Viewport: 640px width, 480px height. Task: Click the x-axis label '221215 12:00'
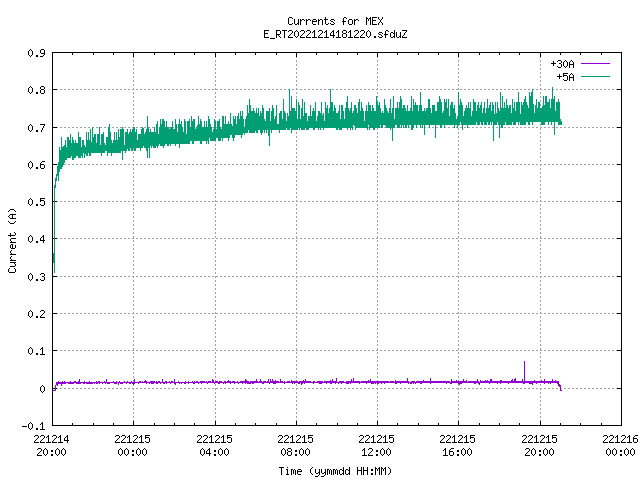(x=376, y=445)
